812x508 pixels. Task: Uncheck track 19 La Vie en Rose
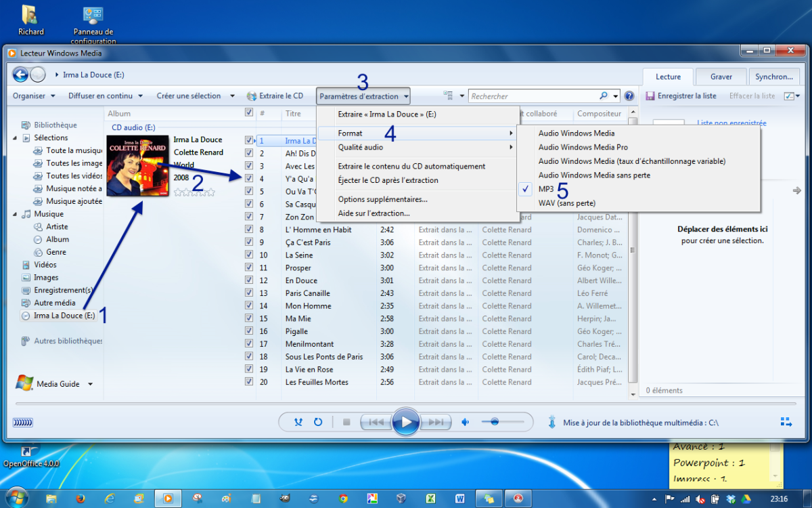249,369
